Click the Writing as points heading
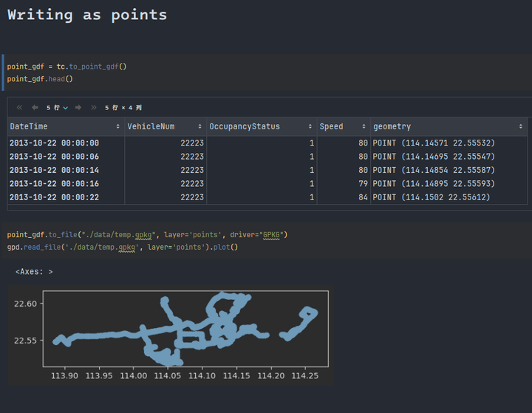The width and height of the screenshot is (532, 413). click(x=87, y=15)
